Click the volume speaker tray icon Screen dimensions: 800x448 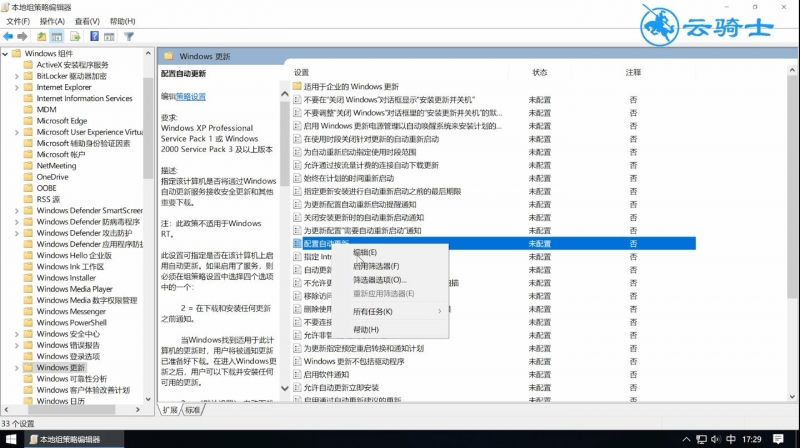pos(716,439)
